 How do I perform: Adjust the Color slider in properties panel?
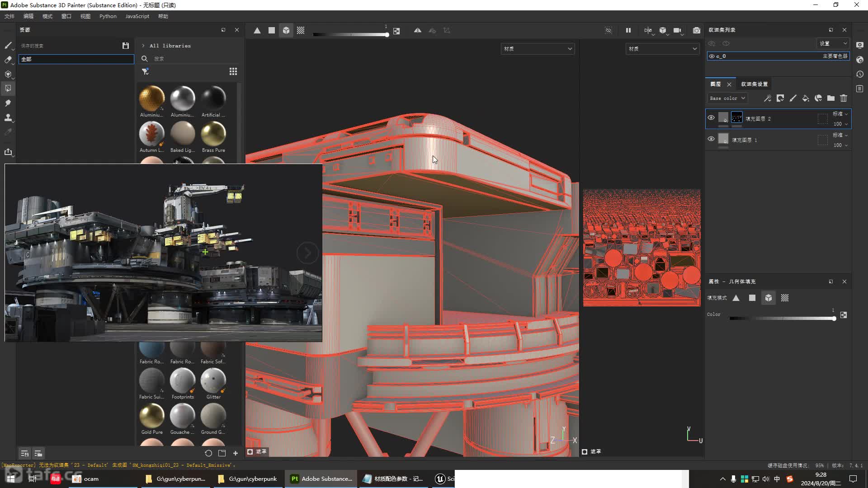pyautogui.click(x=783, y=319)
